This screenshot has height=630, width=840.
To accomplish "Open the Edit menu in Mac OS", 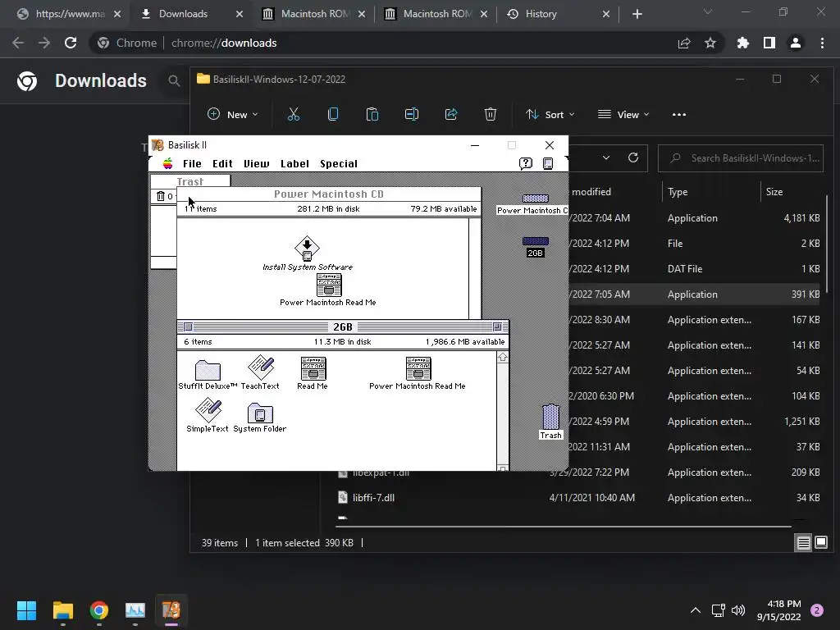I will tap(222, 163).
